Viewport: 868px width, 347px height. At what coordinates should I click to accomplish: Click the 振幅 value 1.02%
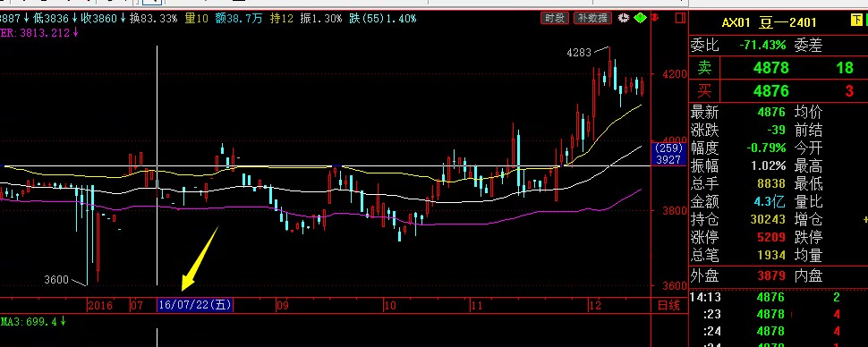pyautogui.click(x=769, y=165)
